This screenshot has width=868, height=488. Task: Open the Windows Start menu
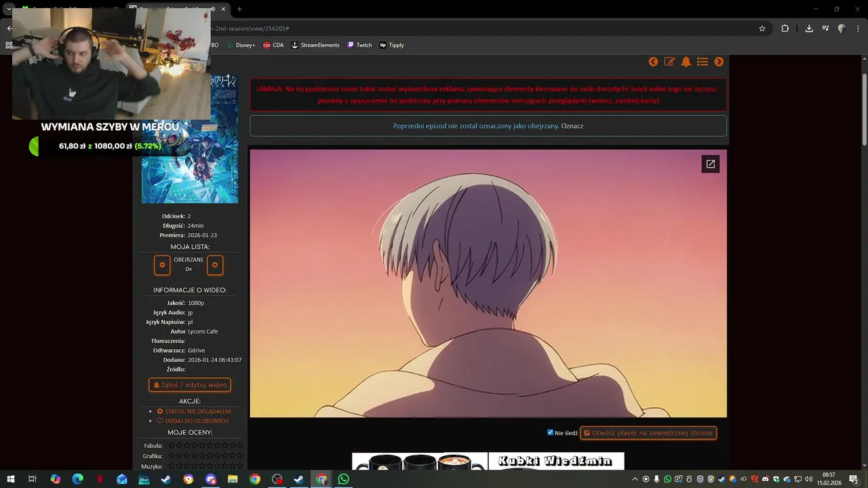click(x=10, y=479)
